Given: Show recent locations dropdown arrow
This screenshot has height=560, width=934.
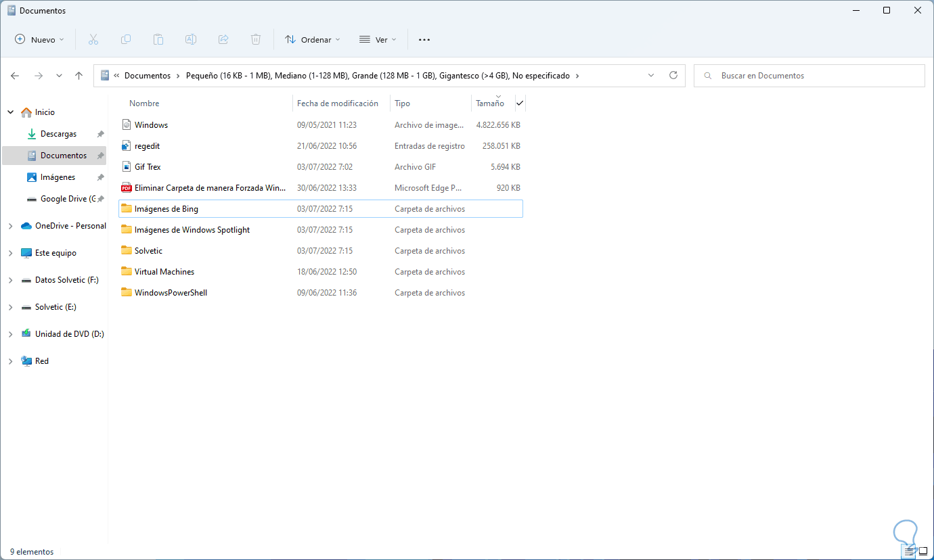Looking at the screenshot, I should [x=59, y=76].
